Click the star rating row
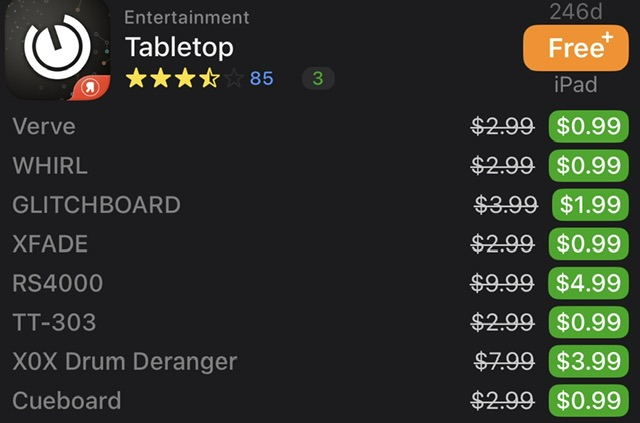 pos(184,79)
